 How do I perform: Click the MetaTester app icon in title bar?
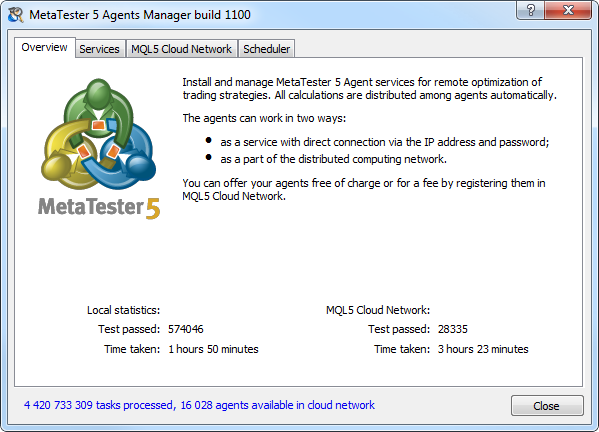pos(15,15)
